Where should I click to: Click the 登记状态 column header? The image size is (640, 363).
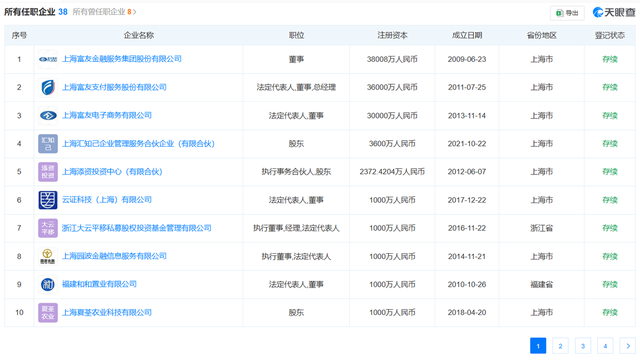tap(610, 36)
